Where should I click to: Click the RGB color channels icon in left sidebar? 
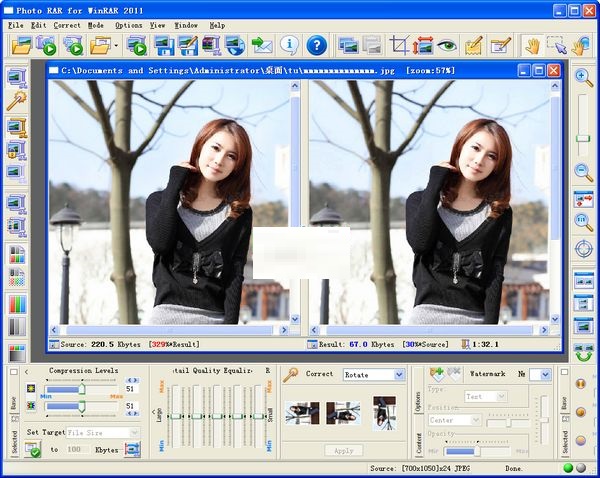(16, 304)
